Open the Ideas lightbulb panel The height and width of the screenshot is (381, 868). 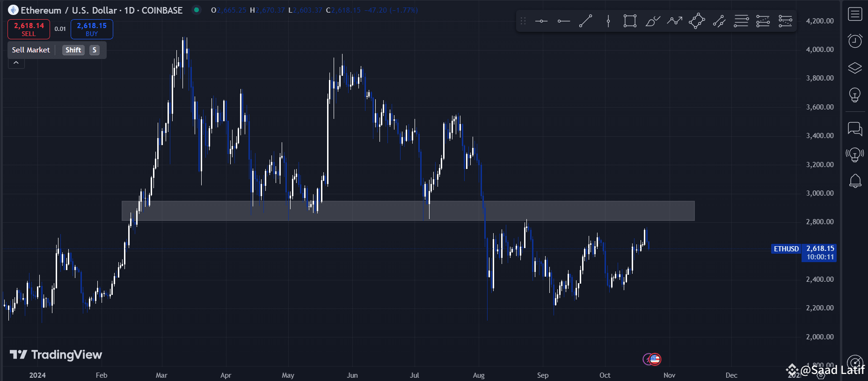(855, 95)
